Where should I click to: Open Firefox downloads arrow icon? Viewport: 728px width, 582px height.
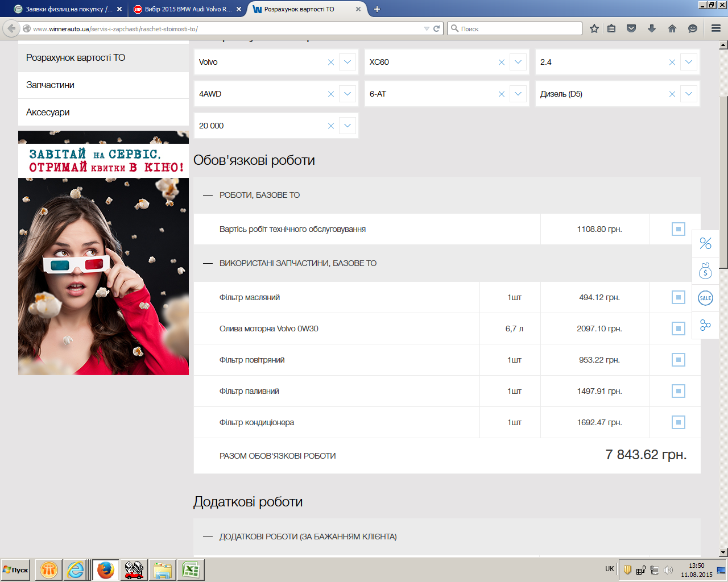pos(652,28)
